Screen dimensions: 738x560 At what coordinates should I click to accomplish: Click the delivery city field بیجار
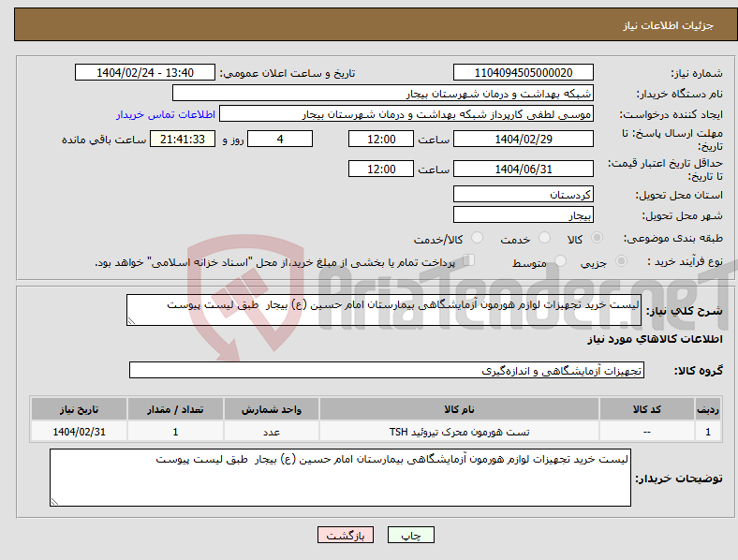pos(524,214)
